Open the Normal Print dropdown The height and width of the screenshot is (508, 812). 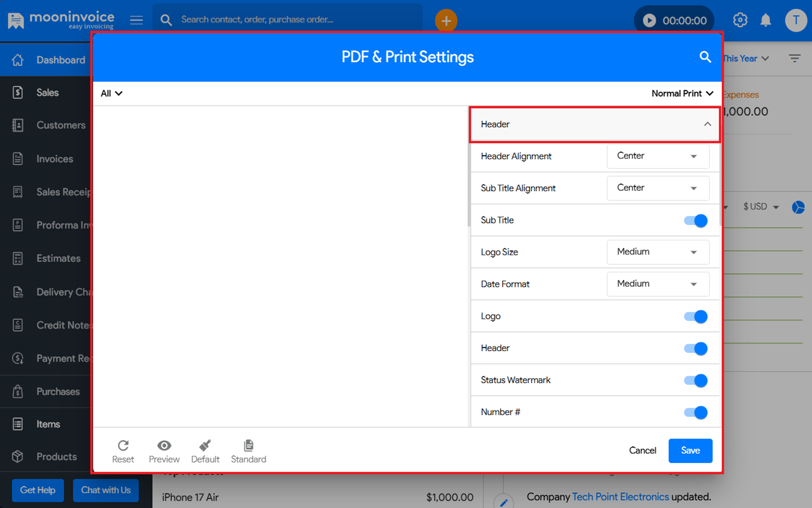pos(682,94)
